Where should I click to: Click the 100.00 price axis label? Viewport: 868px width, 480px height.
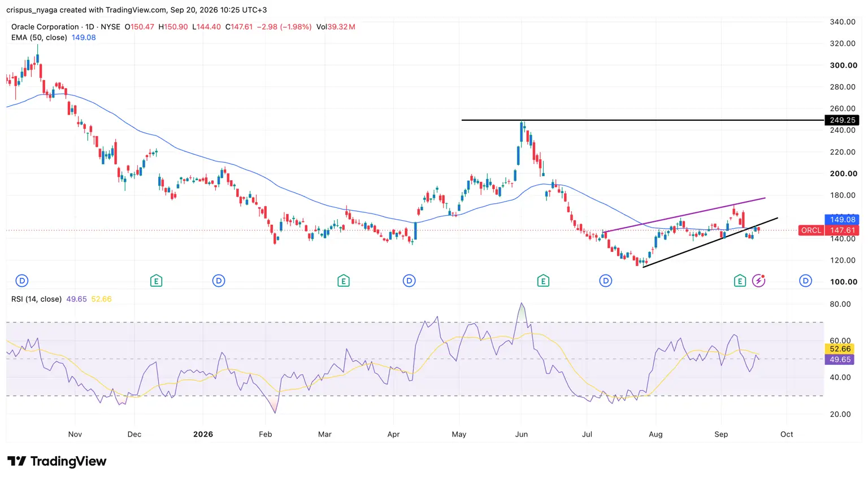click(x=843, y=282)
